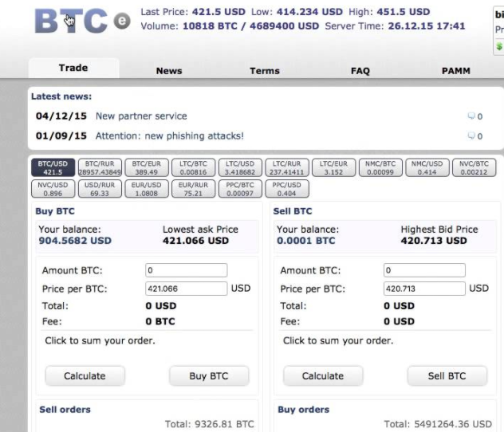
Task: Open the New partner service news link
Action: click(x=141, y=116)
